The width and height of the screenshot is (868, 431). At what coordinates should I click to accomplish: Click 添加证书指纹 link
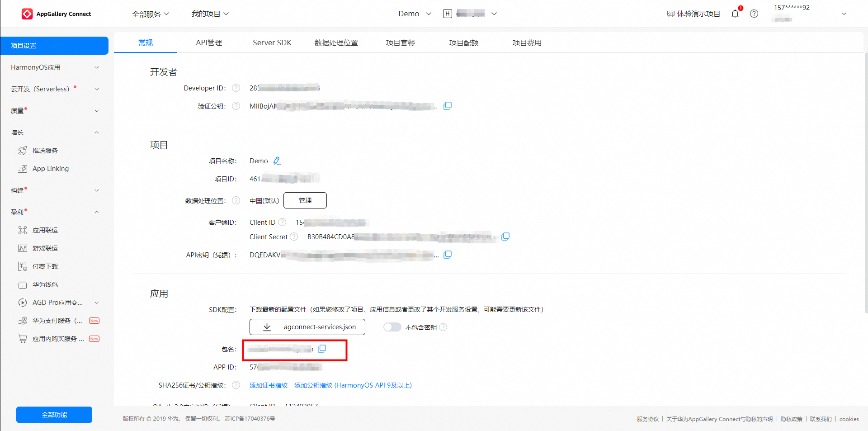click(x=269, y=385)
